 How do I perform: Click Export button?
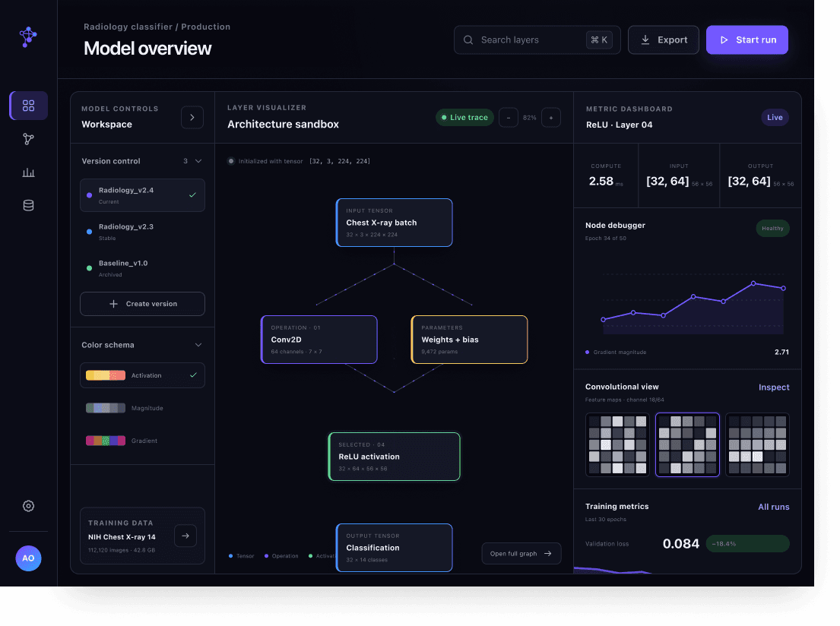[x=663, y=40]
